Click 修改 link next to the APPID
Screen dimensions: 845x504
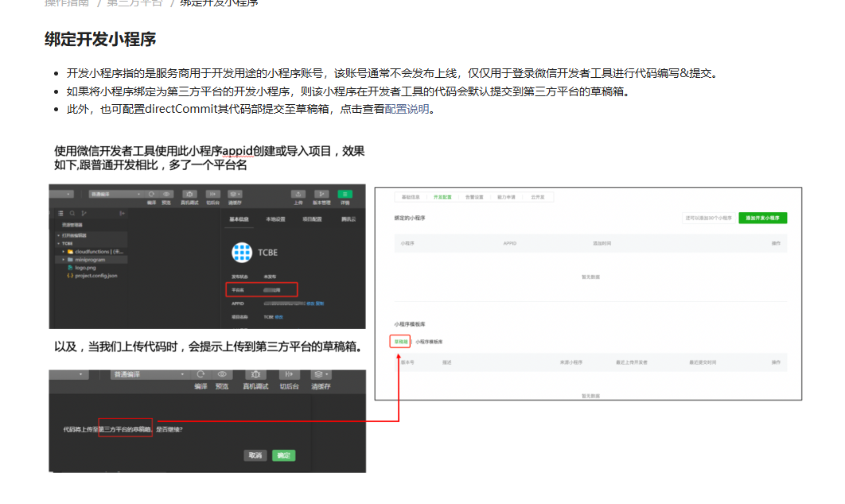pyautogui.click(x=310, y=304)
